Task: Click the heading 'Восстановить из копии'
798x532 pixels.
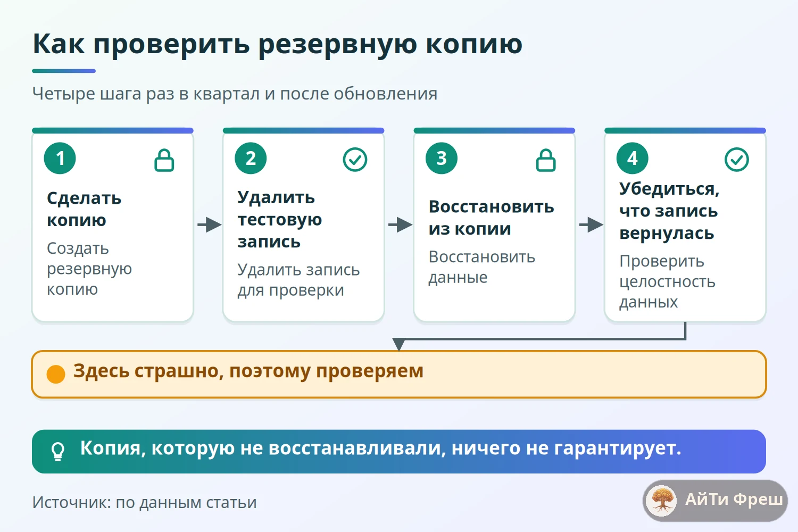Action: [492, 218]
